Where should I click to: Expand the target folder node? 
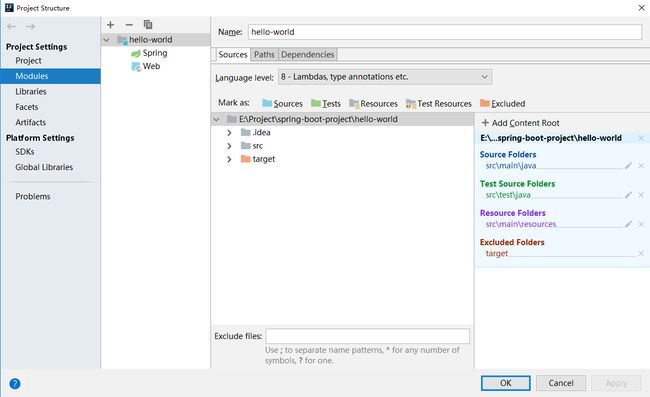point(229,159)
